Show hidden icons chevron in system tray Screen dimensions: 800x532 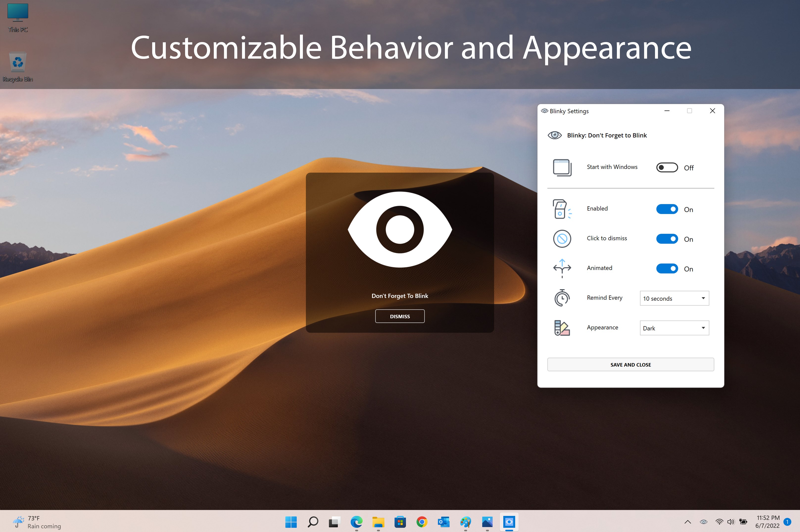click(688, 522)
